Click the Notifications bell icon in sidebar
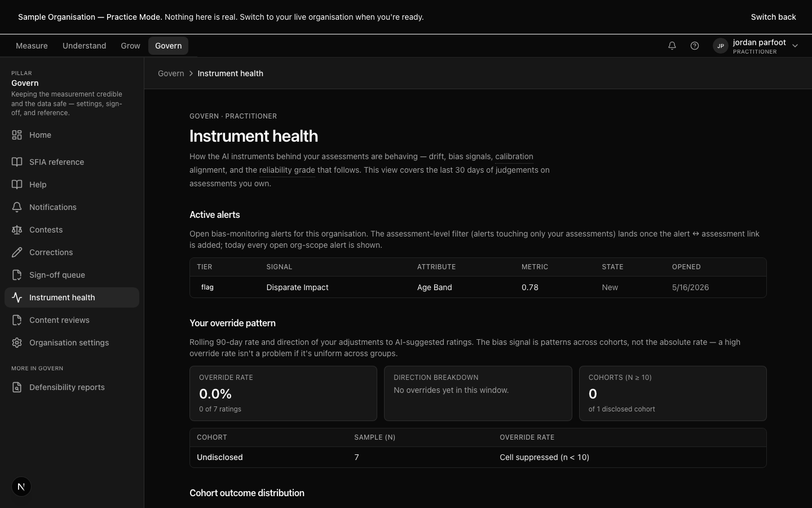The image size is (812, 508). point(17,207)
